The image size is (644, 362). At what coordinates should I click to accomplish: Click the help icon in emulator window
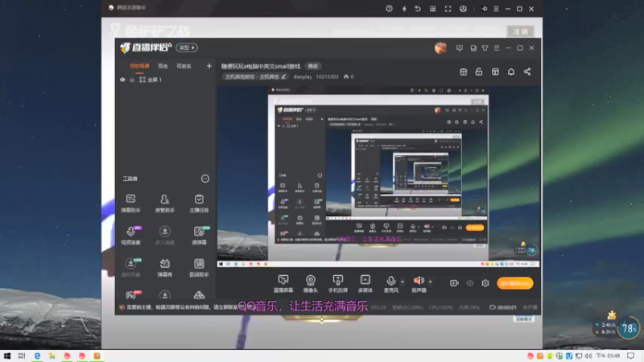(x=389, y=9)
